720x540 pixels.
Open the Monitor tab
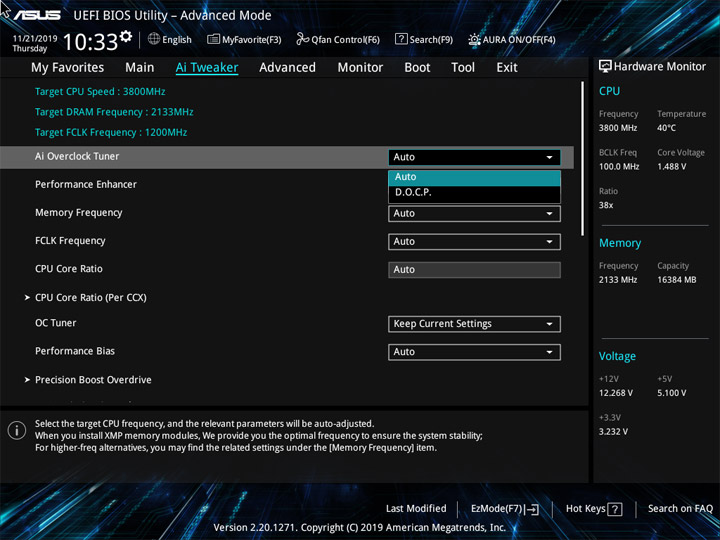coord(360,68)
